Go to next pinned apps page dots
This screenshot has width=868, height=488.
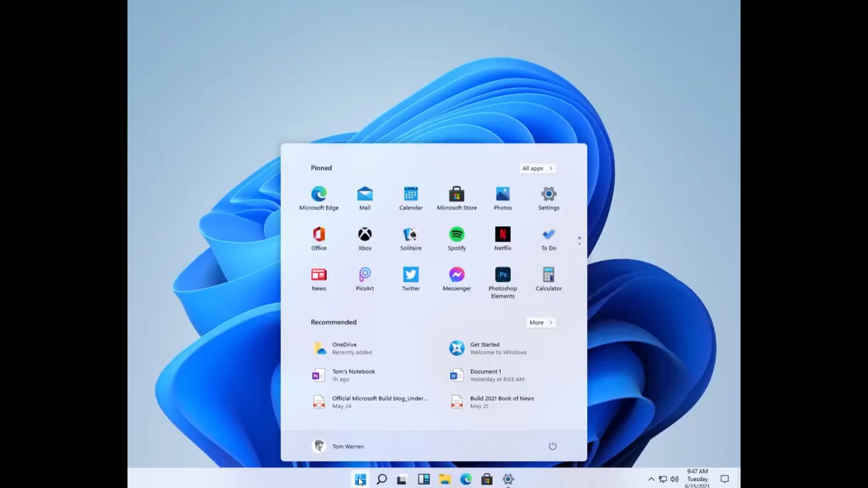pos(579,241)
